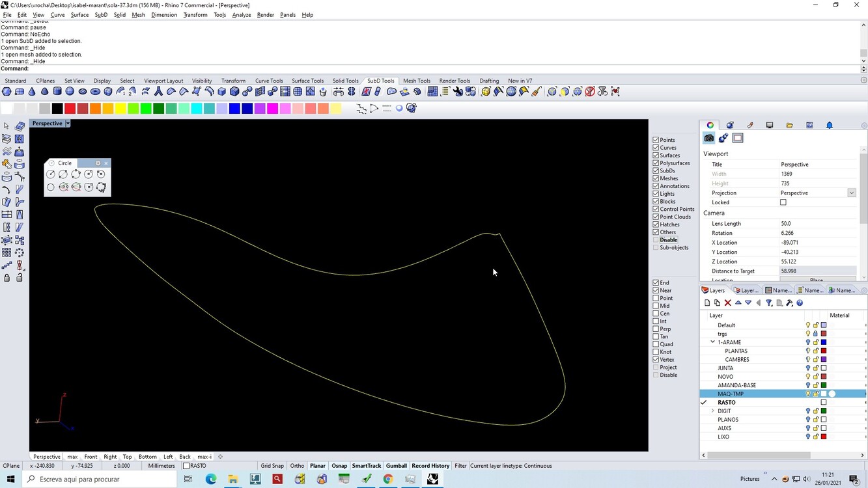Collapse the 1-ARAME layer group

pos(712,342)
